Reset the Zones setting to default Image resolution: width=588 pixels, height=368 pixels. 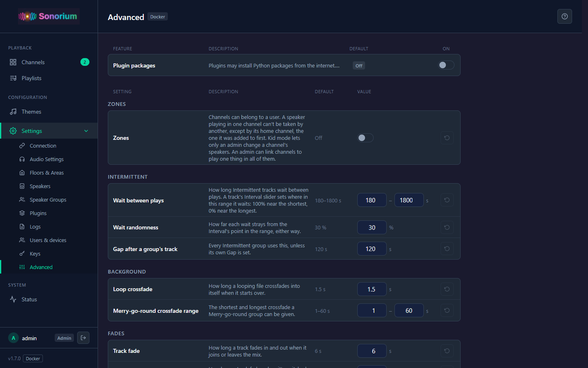[x=447, y=138]
